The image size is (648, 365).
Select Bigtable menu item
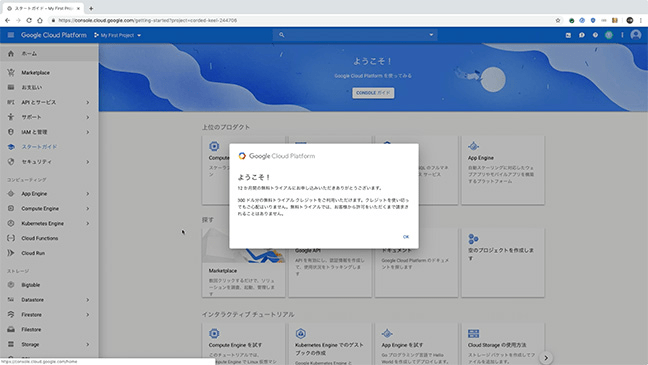49,285
